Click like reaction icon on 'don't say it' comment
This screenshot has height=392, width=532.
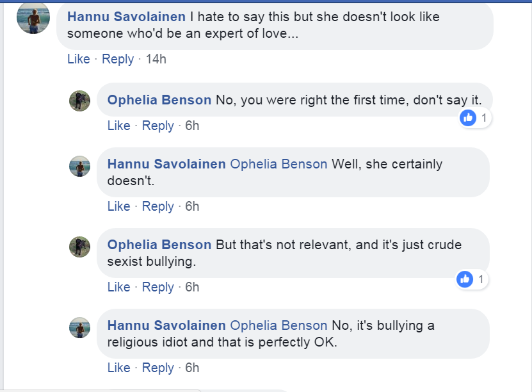coord(469,118)
